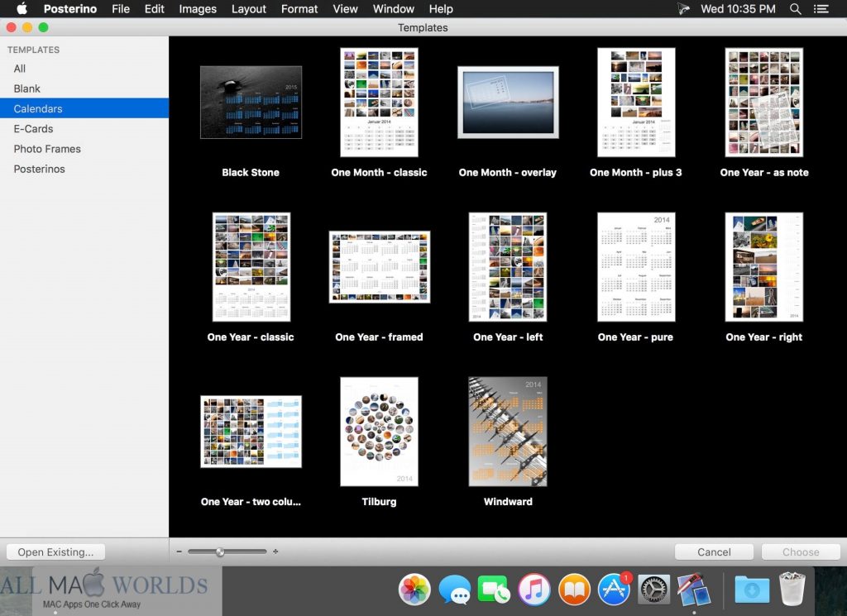The image size is (847, 616).
Task: Select the Posterinos category
Action: (x=84, y=169)
